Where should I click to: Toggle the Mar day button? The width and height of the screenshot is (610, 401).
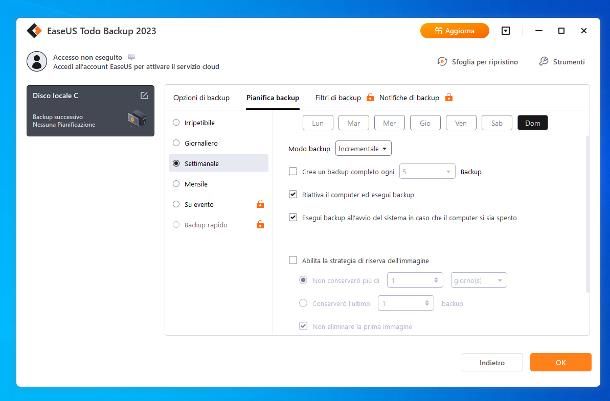pyautogui.click(x=354, y=123)
